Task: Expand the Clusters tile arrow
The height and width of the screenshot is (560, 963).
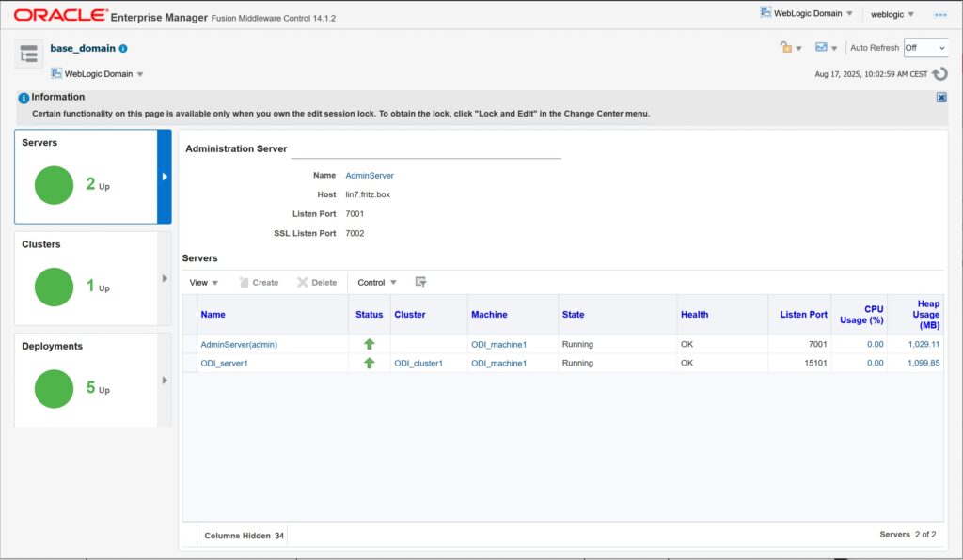Action: 165,278
